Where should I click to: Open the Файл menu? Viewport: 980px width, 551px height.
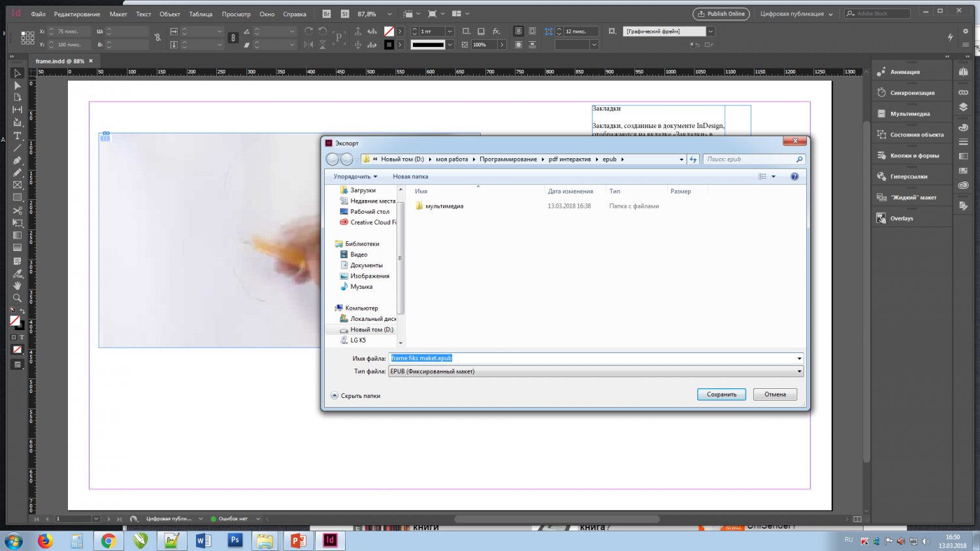(x=38, y=14)
